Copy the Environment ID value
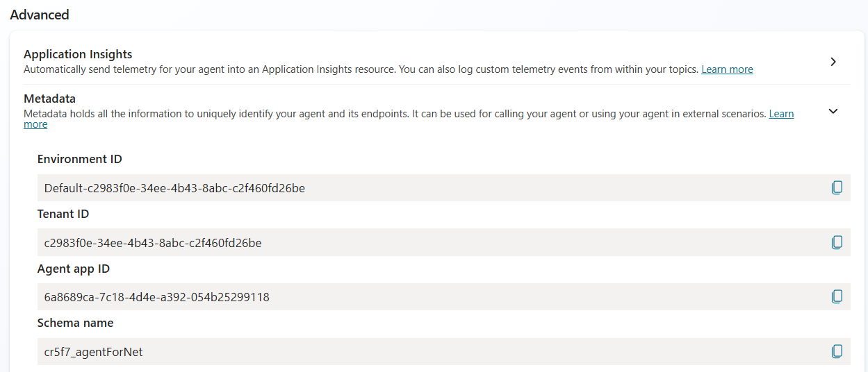This screenshot has width=868, height=372. (837, 187)
